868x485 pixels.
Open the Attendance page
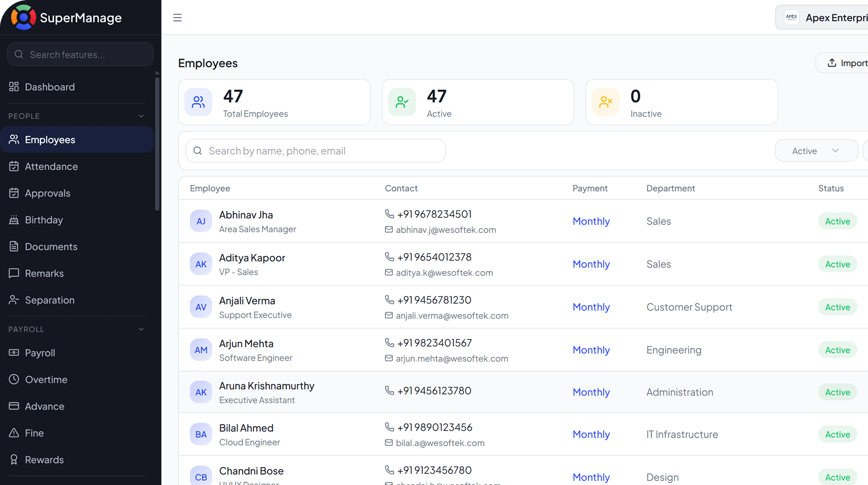coord(77,166)
